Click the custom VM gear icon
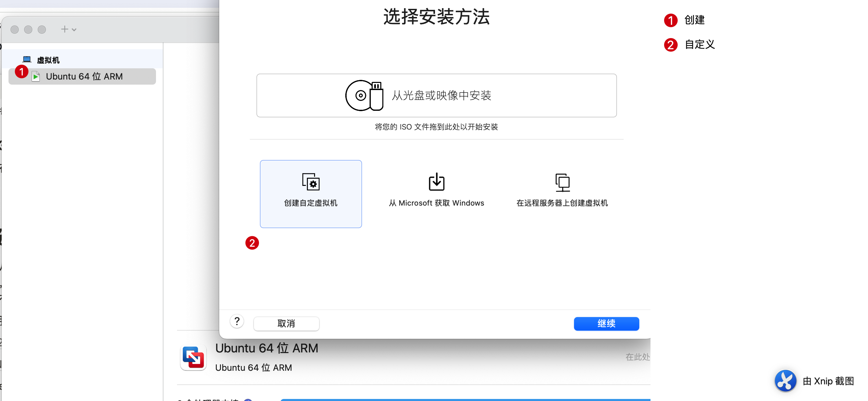Screen dimensions: 868x401 [x=311, y=182]
